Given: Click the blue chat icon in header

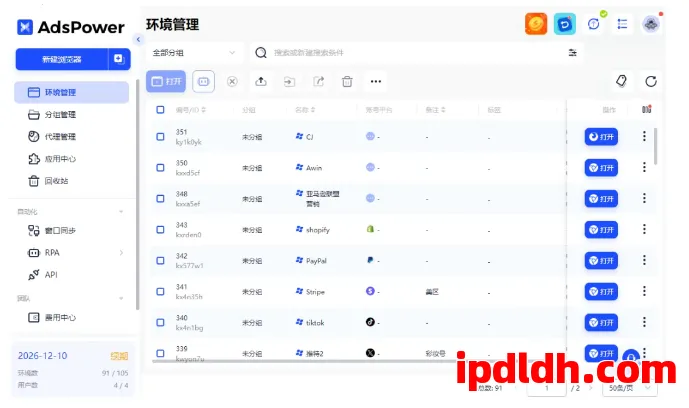Looking at the screenshot, I should pos(565,24).
